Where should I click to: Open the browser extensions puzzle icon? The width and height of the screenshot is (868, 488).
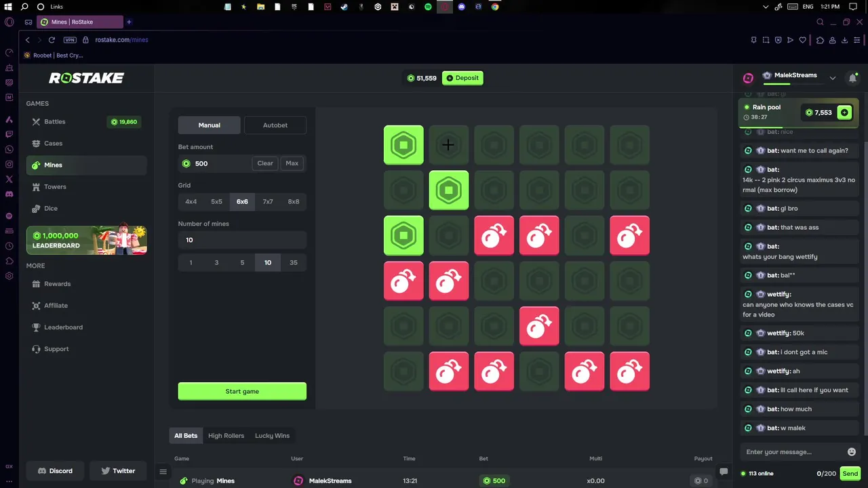820,40
